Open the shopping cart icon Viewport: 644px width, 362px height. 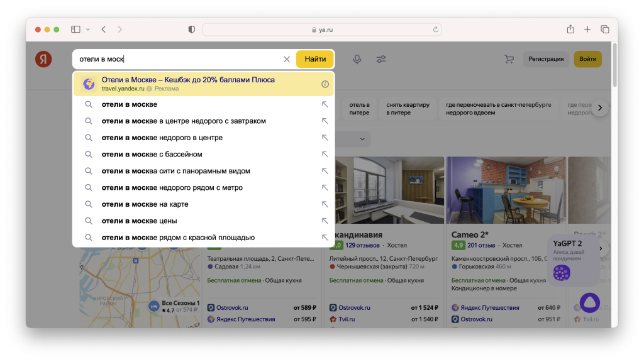pos(509,59)
